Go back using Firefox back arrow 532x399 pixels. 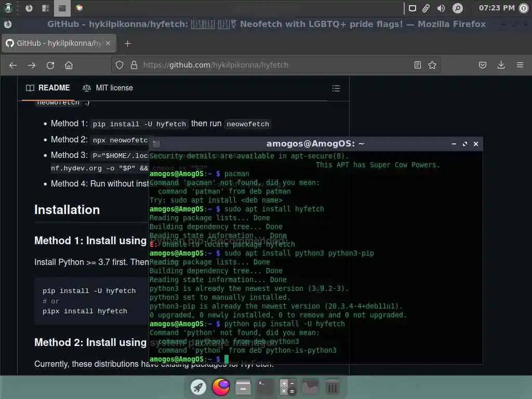click(x=13, y=65)
